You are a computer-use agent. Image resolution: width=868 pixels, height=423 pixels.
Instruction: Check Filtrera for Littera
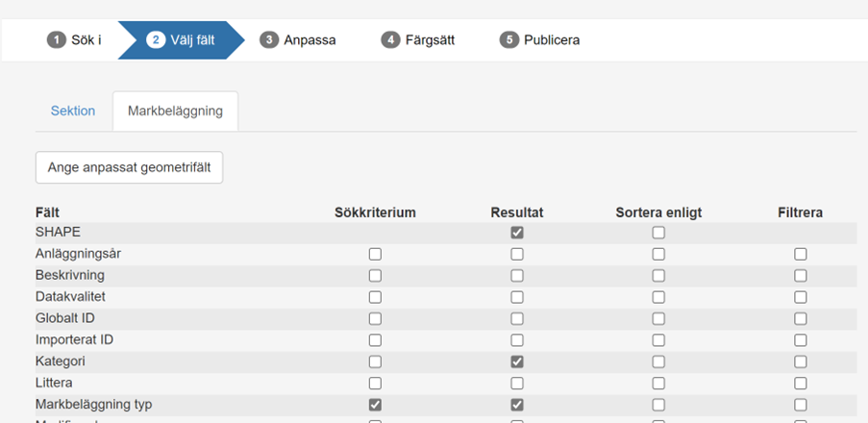coord(801,384)
